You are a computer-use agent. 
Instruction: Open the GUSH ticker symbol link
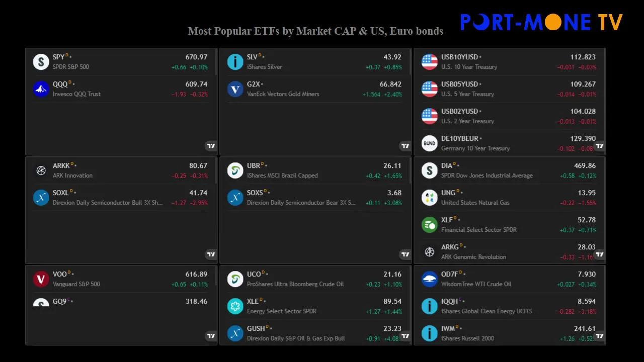click(x=256, y=328)
